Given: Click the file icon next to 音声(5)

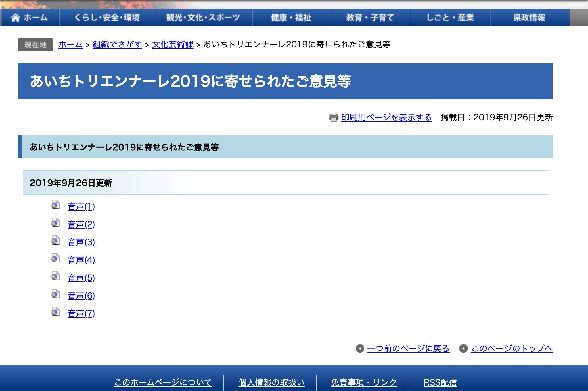Looking at the screenshot, I should [x=55, y=276].
